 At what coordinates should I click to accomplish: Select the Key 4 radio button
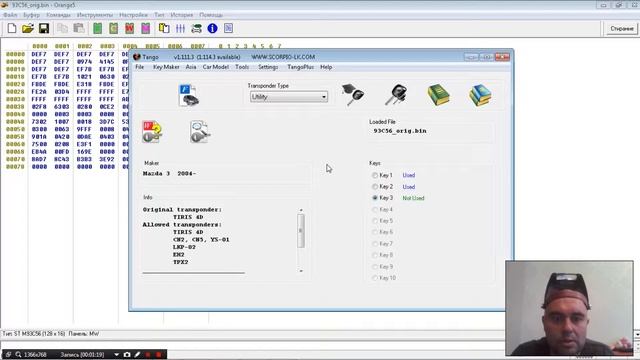click(375, 209)
